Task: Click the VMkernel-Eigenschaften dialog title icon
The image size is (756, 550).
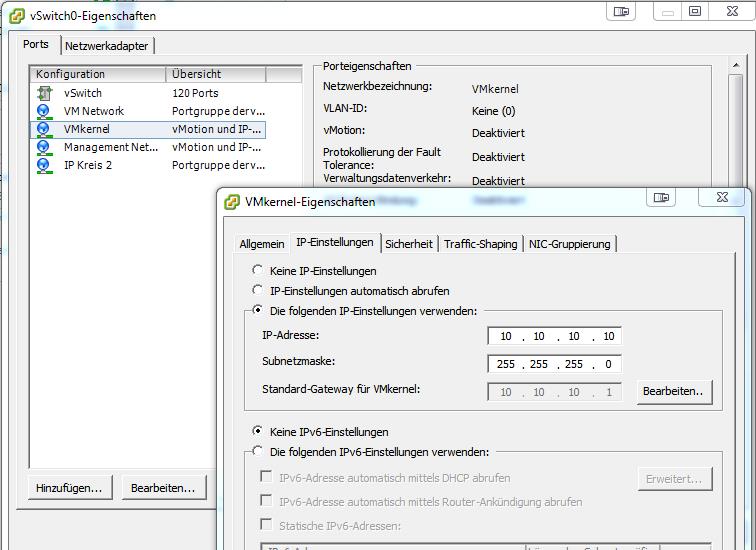Action: click(x=232, y=201)
